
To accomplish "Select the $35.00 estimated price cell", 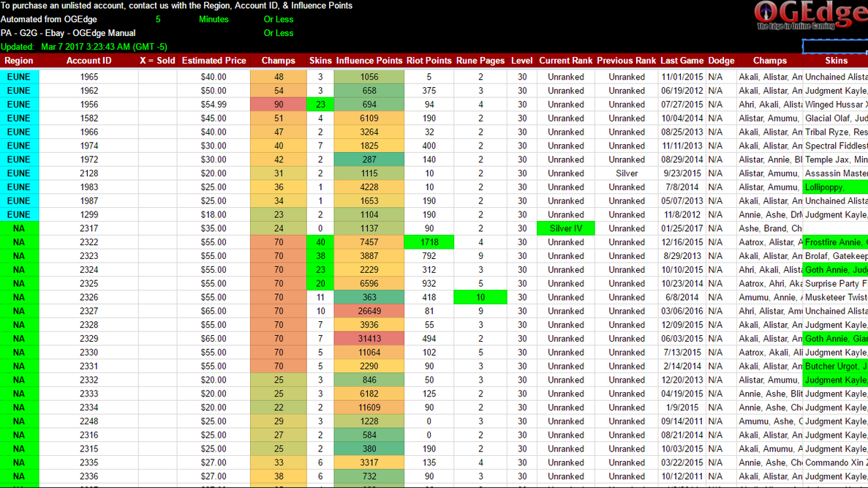I will click(214, 229).
